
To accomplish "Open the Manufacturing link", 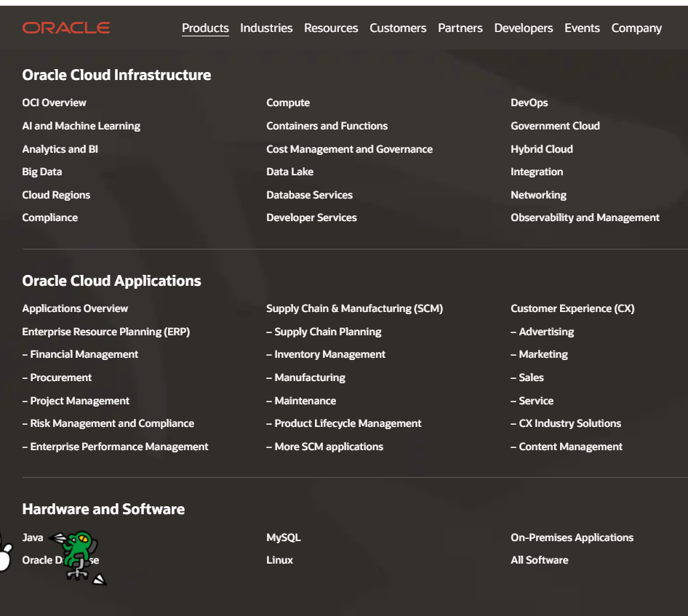I will click(x=306, y=377).
